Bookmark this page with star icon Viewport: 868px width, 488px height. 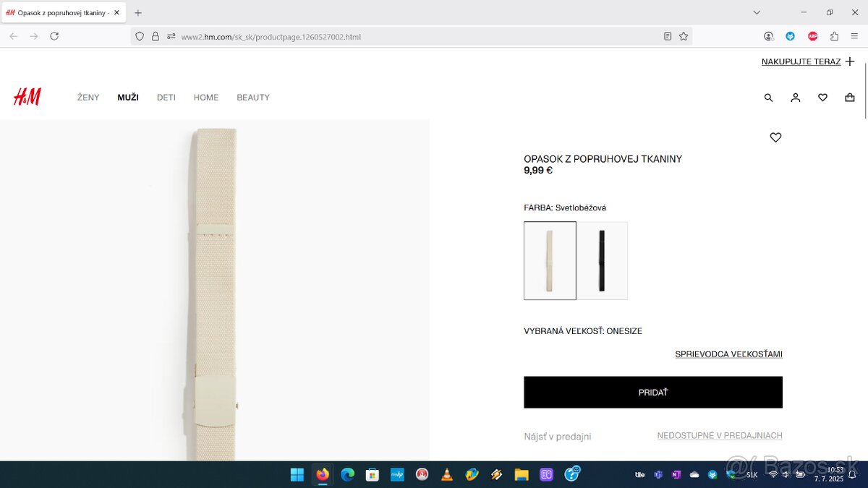click(x=684, y=36)
